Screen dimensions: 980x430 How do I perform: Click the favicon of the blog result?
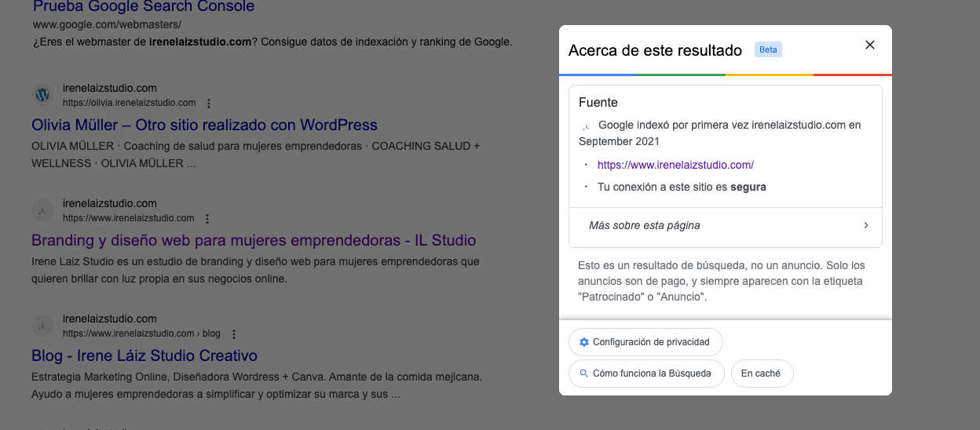coord(42,326)
